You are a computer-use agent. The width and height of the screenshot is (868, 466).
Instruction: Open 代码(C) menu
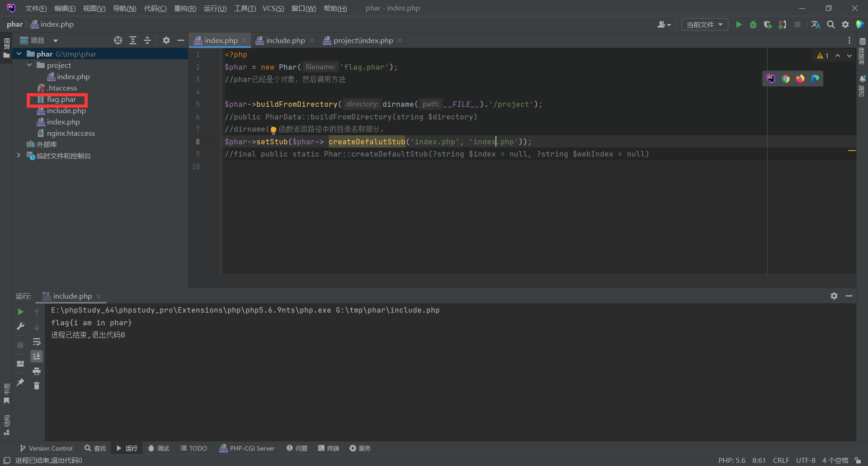(x=155, y=8)
